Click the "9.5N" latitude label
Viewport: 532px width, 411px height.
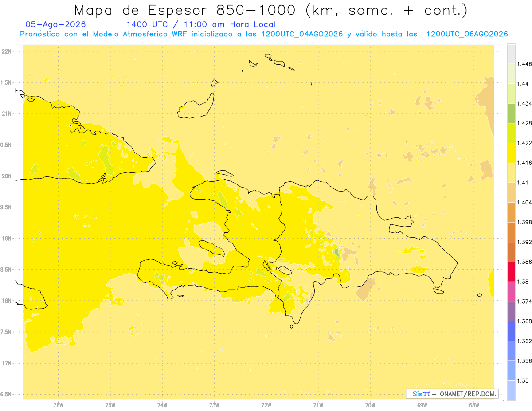[7, 207]
